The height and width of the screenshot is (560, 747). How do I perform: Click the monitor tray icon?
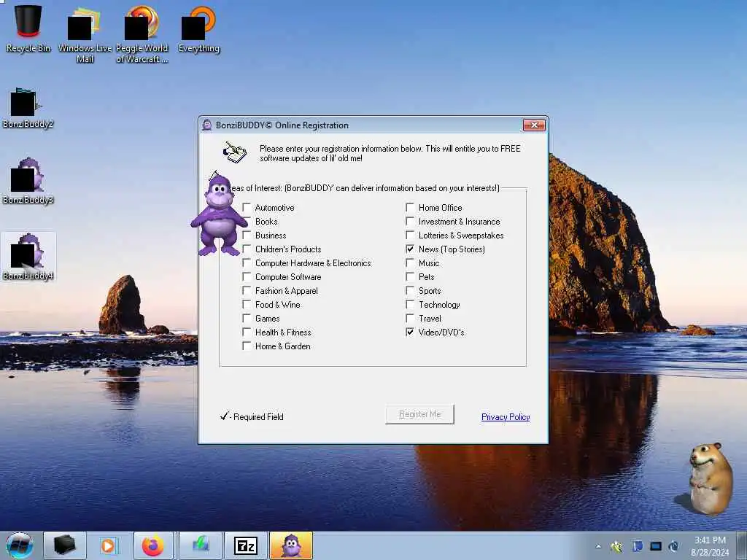pyautogui.click(x=656, y=546)
